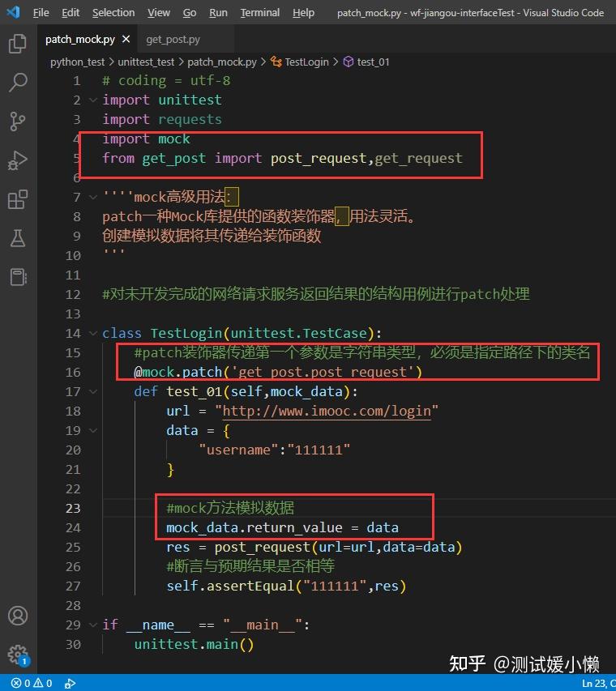Viewport: 616px width, 691px height.
Task: Open the Accounts menu
Action: point(18,616)
